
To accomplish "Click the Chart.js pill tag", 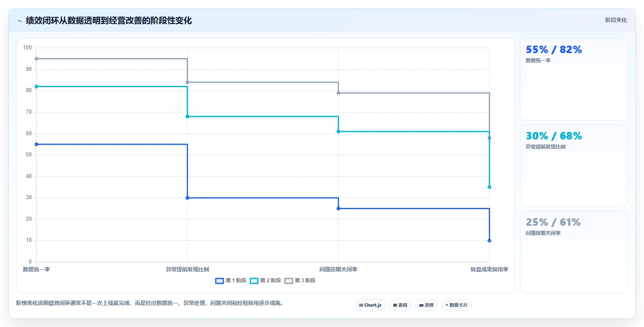I will (x=370, y=305).
